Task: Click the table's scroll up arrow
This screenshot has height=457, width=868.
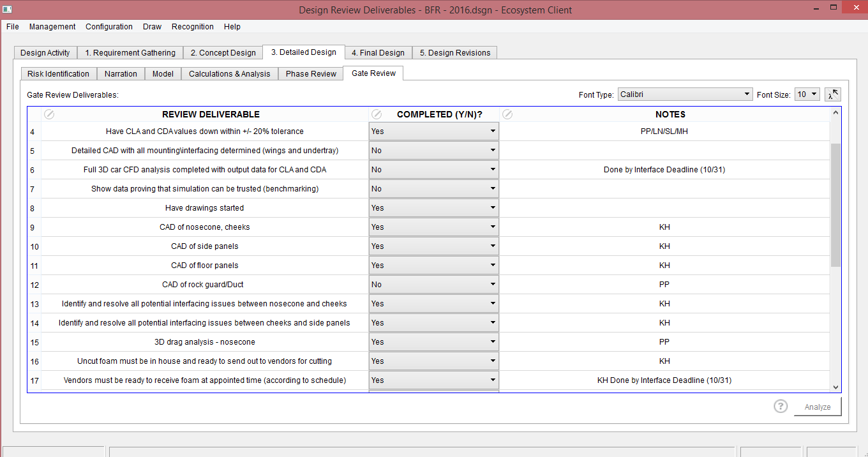Action: coord(835,112)
